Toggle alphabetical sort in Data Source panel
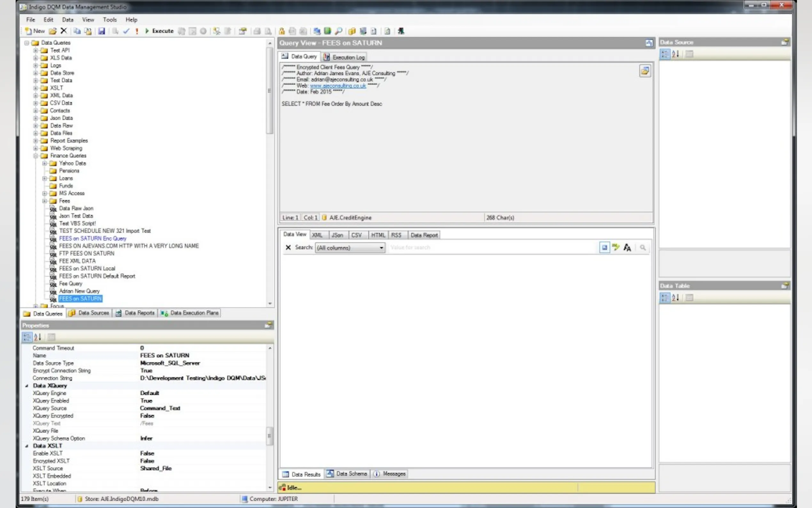 pyautogui.click(x=675, y=54)
